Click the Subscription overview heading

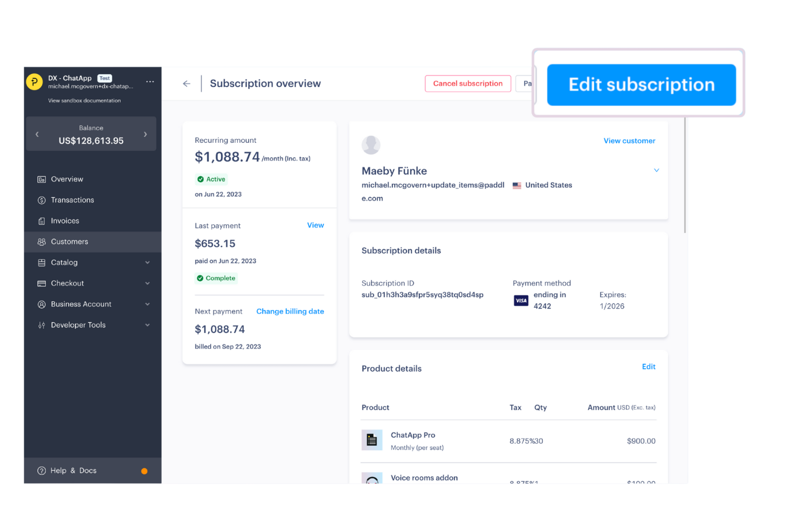(265, 84)
